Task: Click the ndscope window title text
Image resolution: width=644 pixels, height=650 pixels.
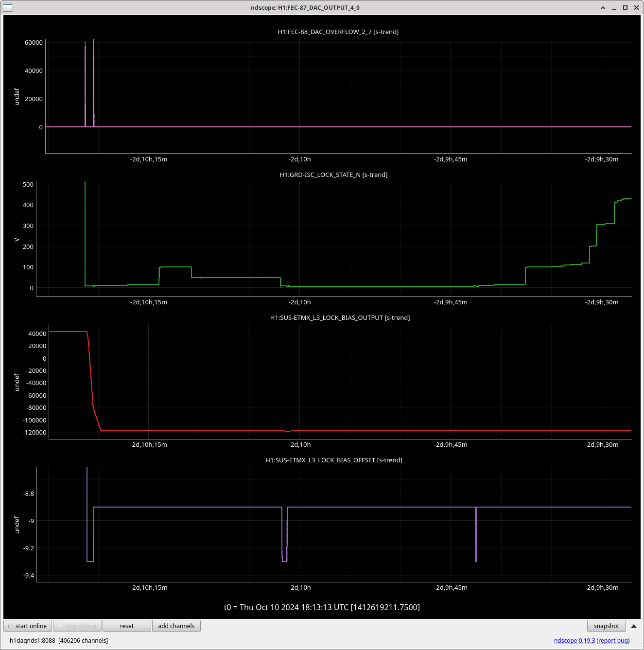Action: (305, 7)
